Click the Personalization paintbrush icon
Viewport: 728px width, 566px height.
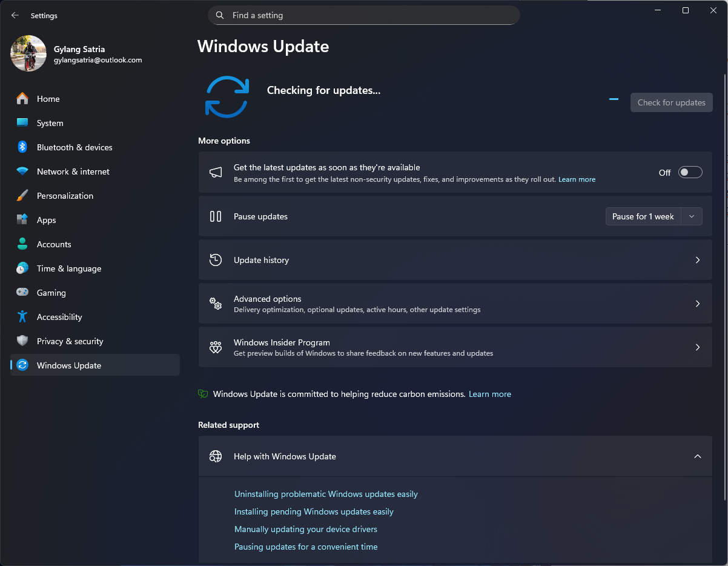(22, 196)
